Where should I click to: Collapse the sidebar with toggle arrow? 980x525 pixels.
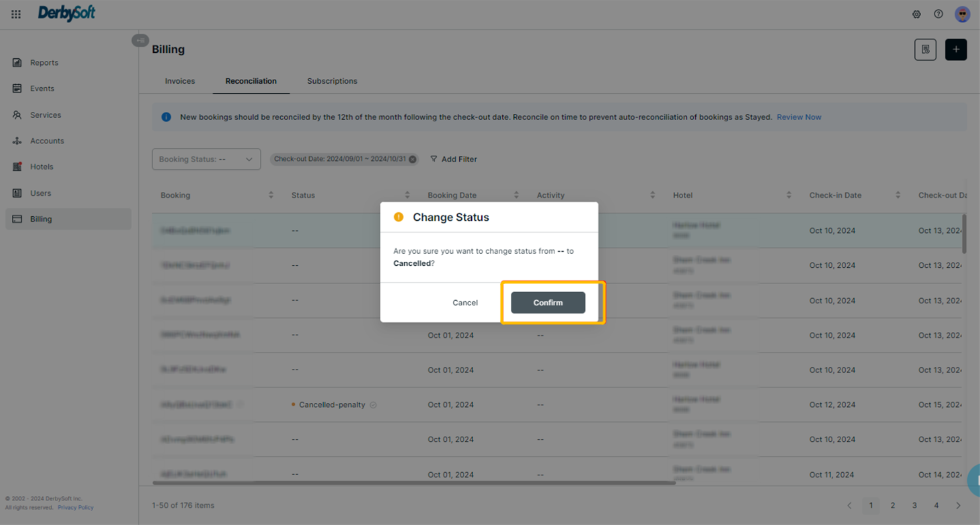tap(140, 40)
